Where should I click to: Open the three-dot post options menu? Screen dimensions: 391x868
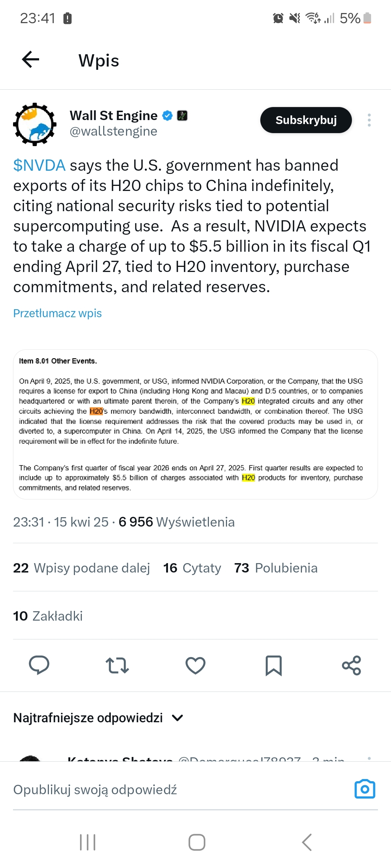point(369,120)
